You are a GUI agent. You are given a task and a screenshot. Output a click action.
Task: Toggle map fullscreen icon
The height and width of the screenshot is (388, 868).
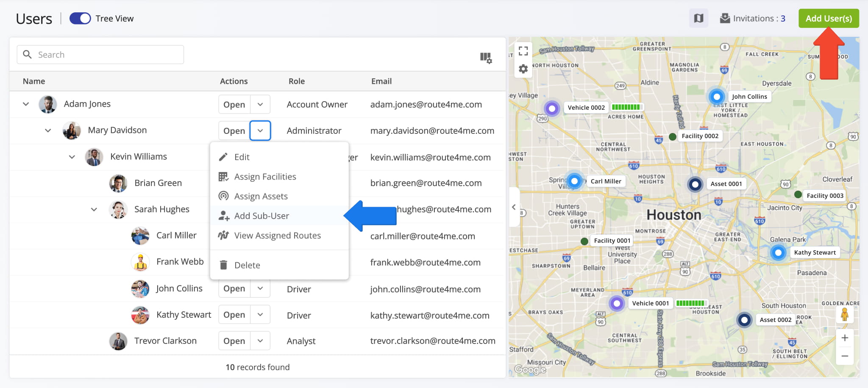pyautogui.click(x=523, y=51)
